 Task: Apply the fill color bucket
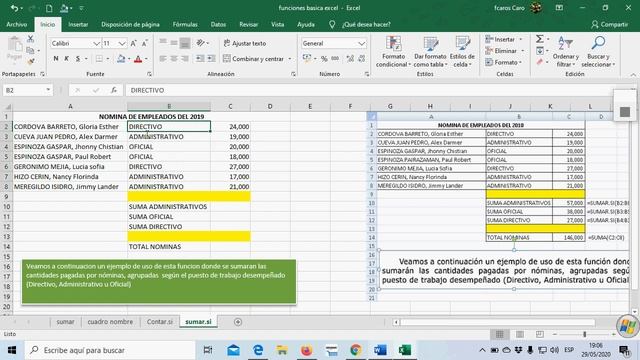[x=121, y=59]
